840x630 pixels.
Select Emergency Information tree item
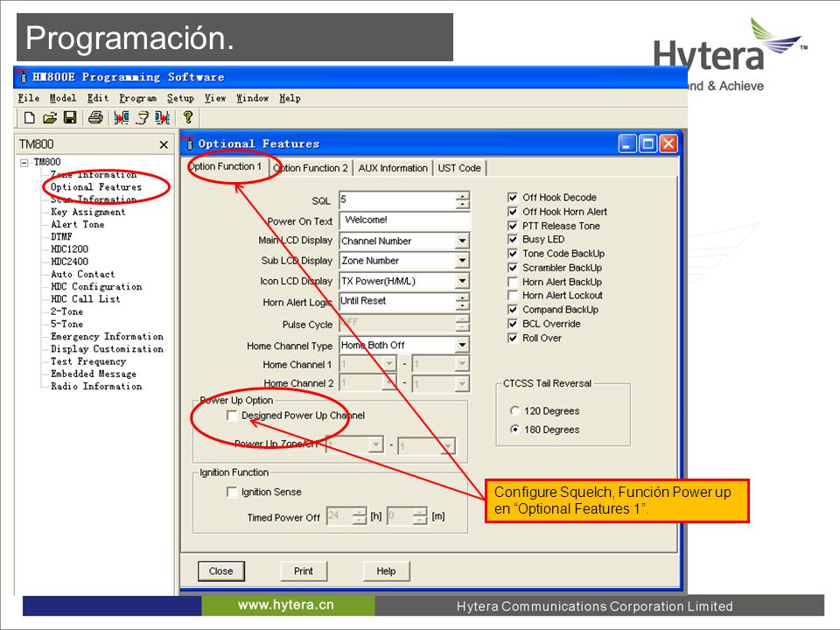point(107,336)
